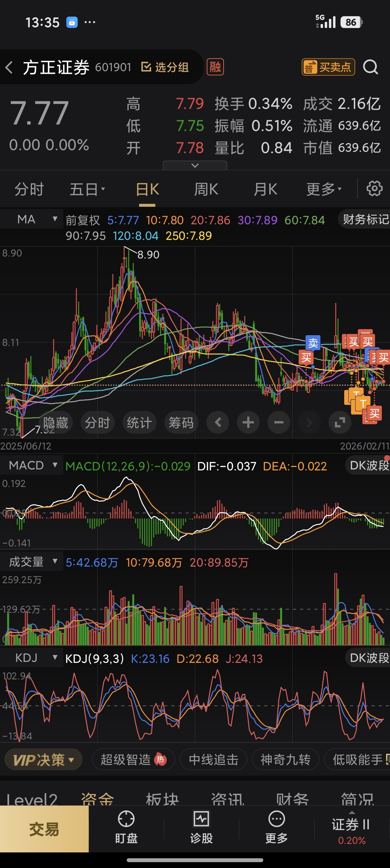Expand 证券 II sector switcher
The height and width of the screenshot is (868, 390).
point(351,828)
